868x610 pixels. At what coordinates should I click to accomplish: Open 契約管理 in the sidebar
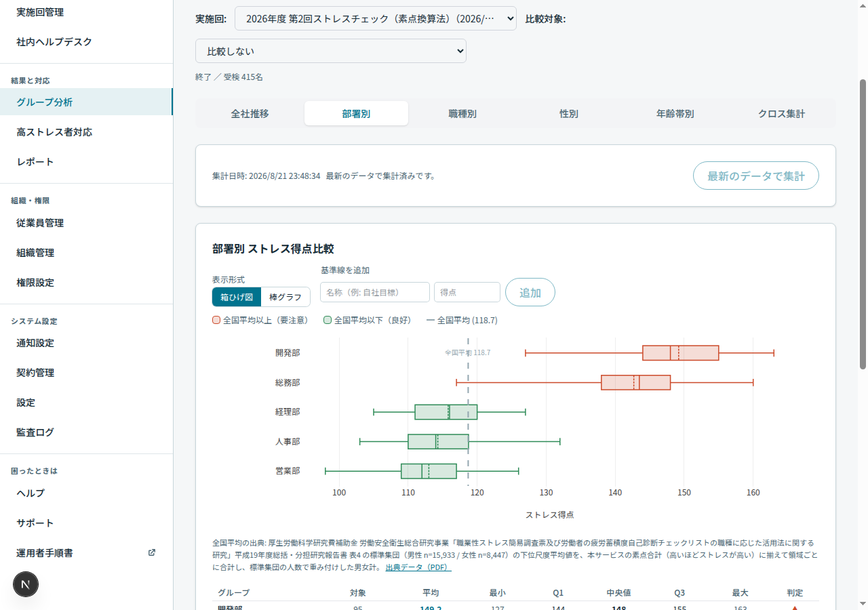click(86, 372)
